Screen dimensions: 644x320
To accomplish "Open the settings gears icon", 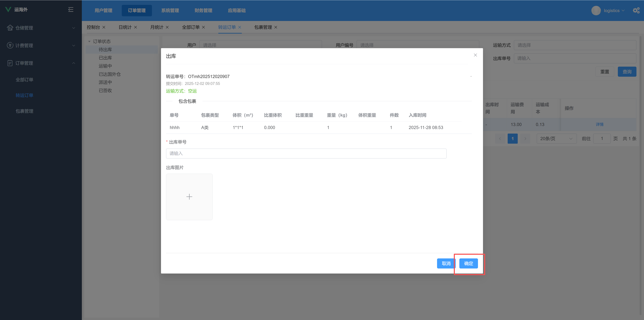I will (x=636, y=11).
